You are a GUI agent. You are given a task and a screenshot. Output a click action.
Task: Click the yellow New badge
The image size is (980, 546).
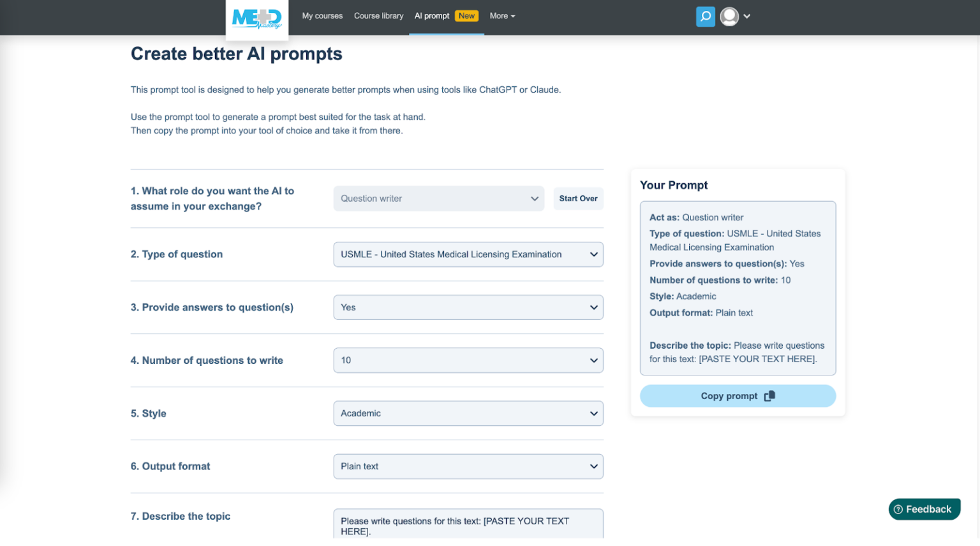tap(466, 16)
